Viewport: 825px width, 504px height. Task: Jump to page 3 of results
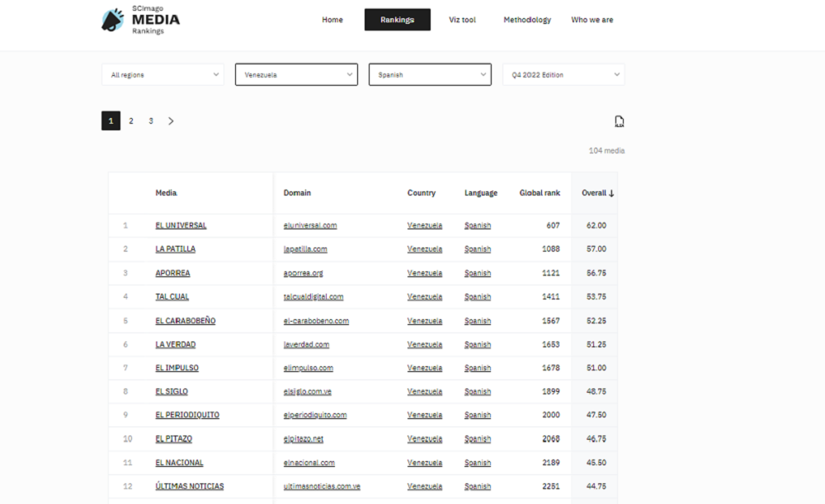point(151,121)
